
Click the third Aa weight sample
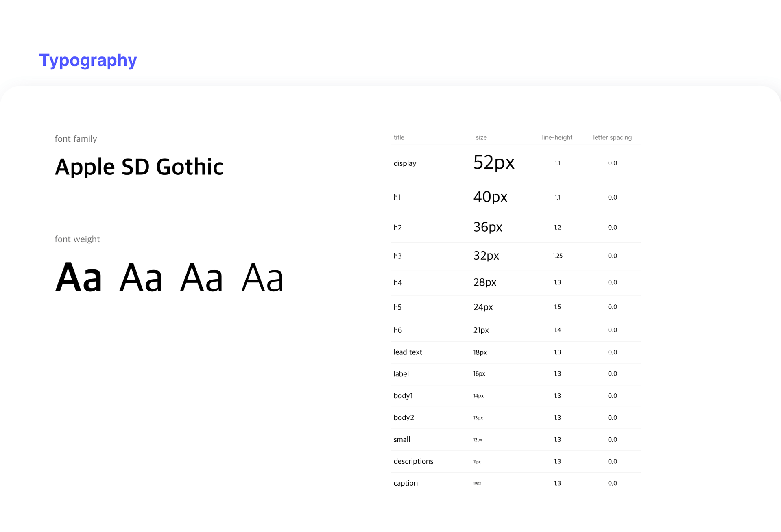(x=201, y=278)
